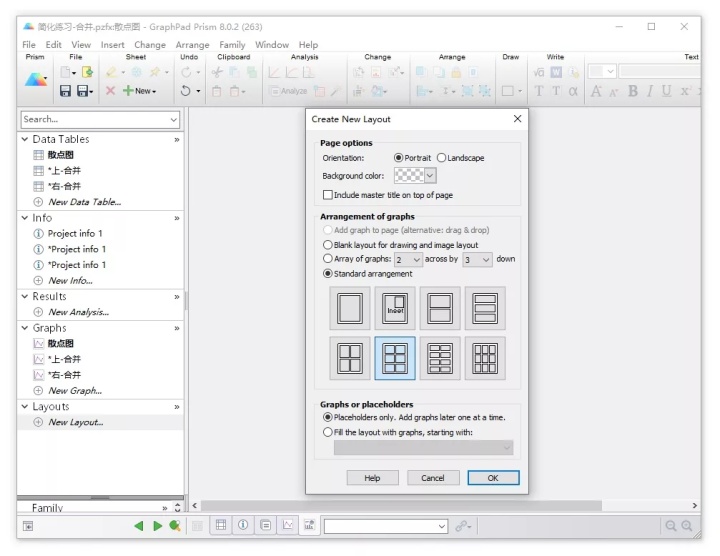Click the graph sheet icon in bottom bar

click(x=288, y=525)
